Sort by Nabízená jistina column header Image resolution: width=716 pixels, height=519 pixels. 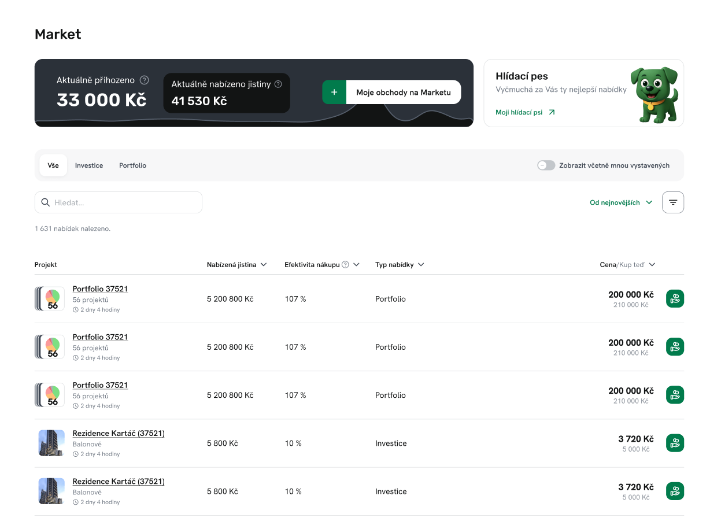(236, 265)
